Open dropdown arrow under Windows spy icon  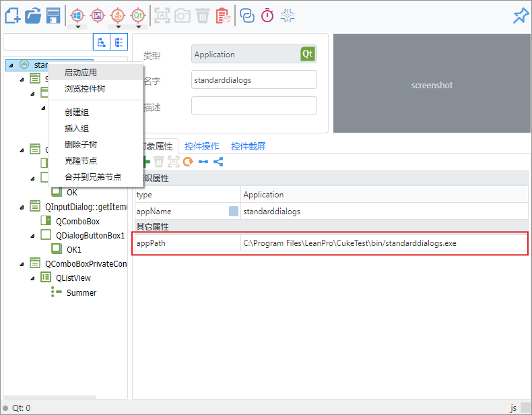click(77, 28)
